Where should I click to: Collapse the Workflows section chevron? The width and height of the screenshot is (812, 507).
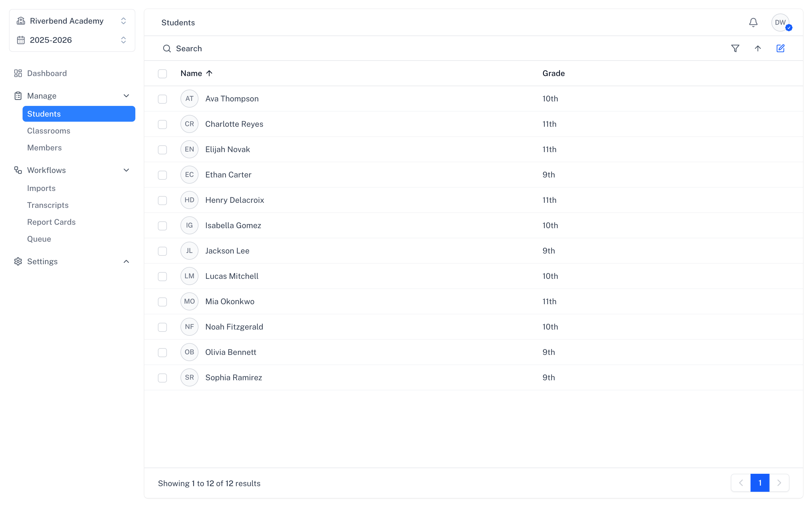pyautogui.click(x=126, y=170)
